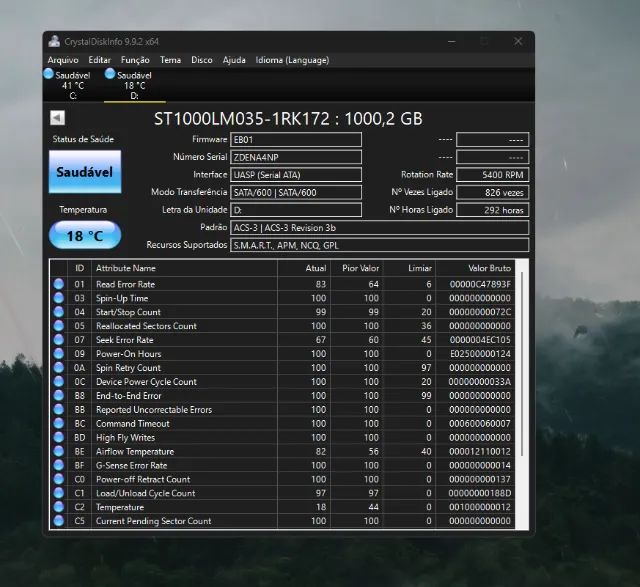Click the status orb for Start/Stop Count
This screenshot has width=640, height=587.
[x=59, y=312]
